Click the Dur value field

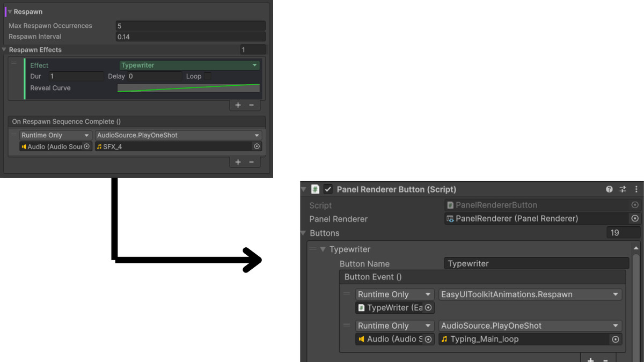(75, 77)
